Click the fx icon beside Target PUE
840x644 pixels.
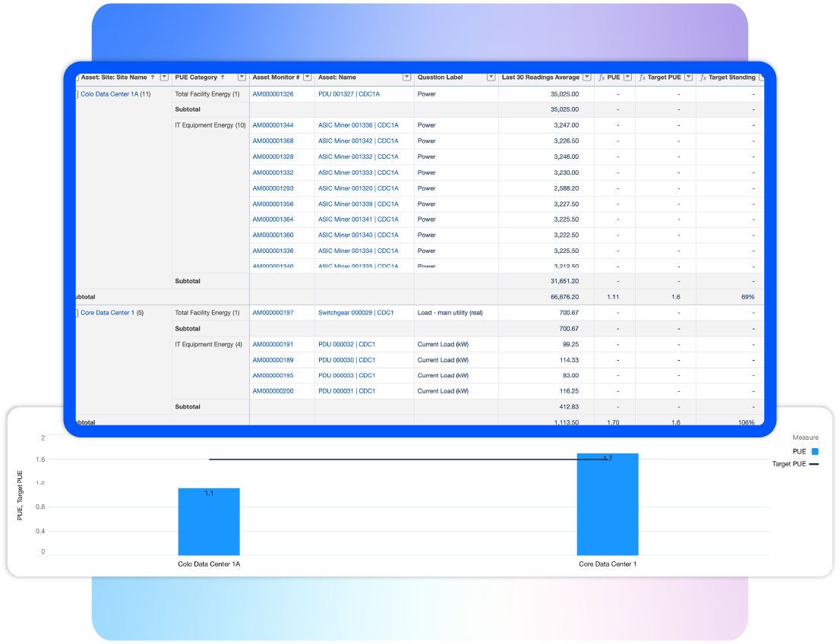click(x=642, y=77)
